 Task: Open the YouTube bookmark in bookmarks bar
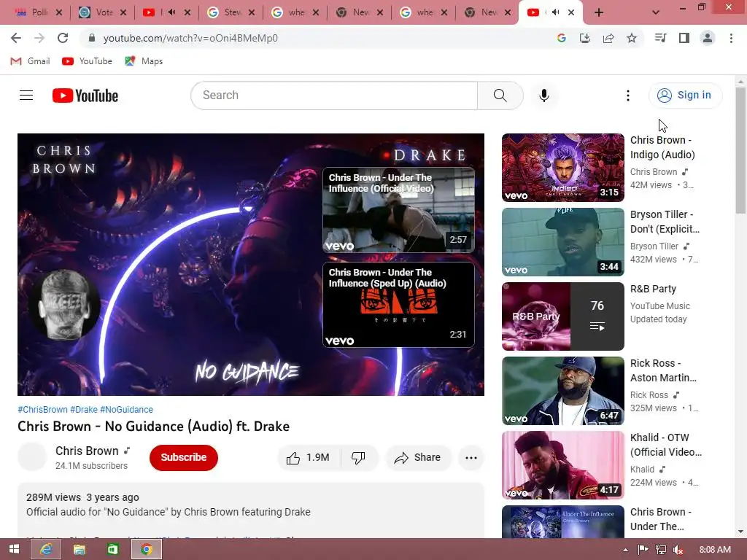click(88, 61)
